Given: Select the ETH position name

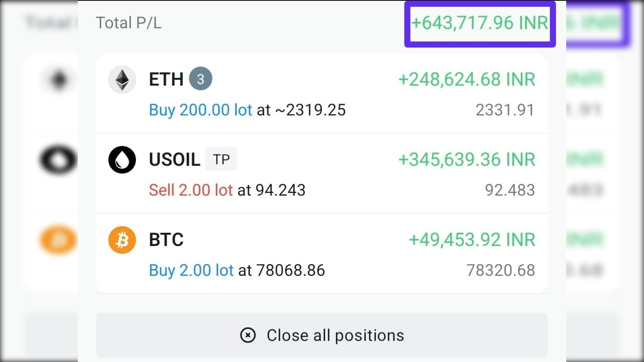Looking at the screenshot, I should pos(166,80).
